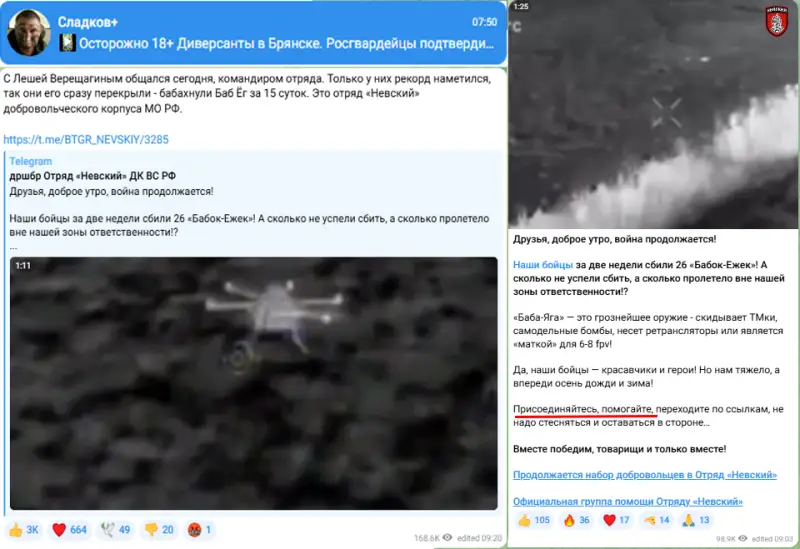
Task: Click the angry face reaction showing 1
Action: coord(199,530)
